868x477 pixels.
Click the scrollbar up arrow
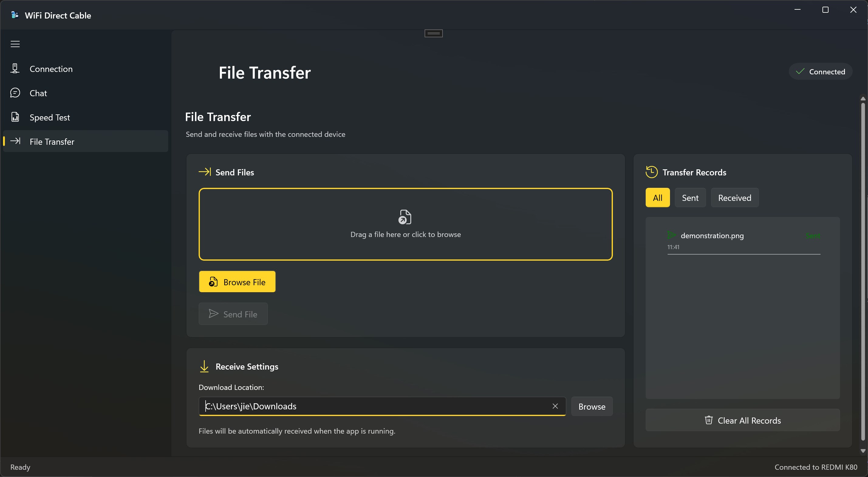click(x=863, y=99)
